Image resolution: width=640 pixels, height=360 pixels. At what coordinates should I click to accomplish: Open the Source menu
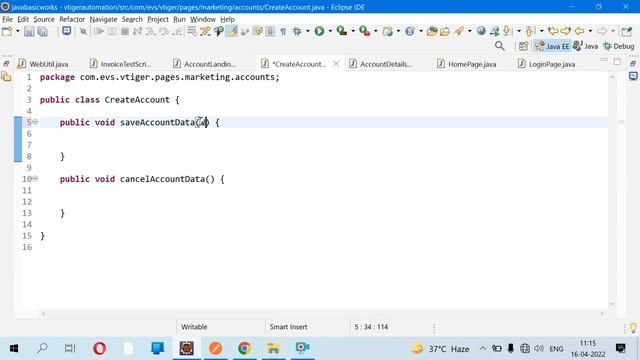[44, 19]
